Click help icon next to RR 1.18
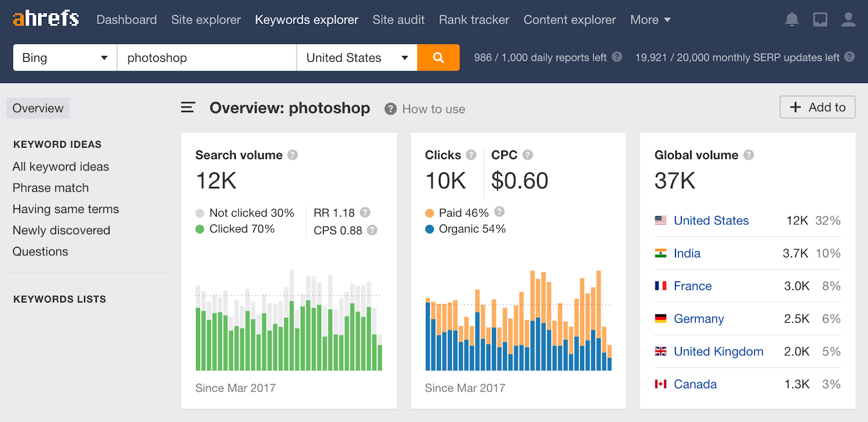Viewport: 868px width, 422px height. click(365, 212)
